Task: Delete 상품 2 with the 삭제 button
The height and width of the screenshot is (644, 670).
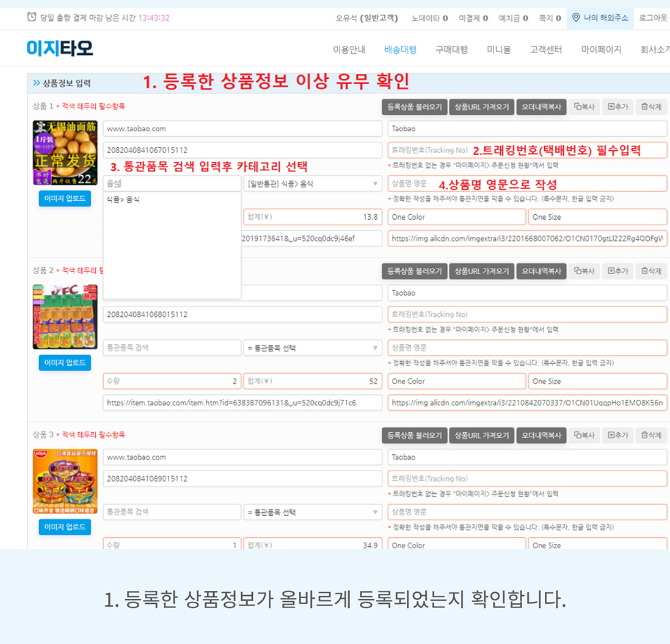Action: pos(651,271)
